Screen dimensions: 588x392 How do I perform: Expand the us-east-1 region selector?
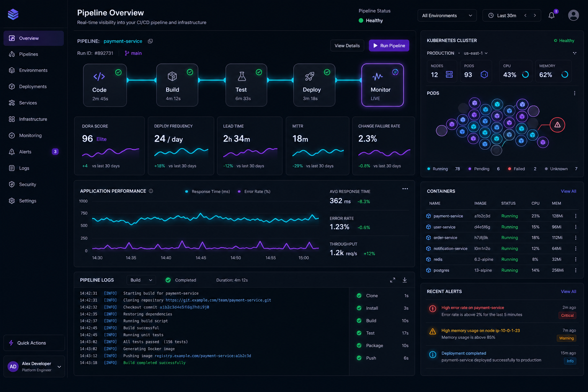click(476, 53)
